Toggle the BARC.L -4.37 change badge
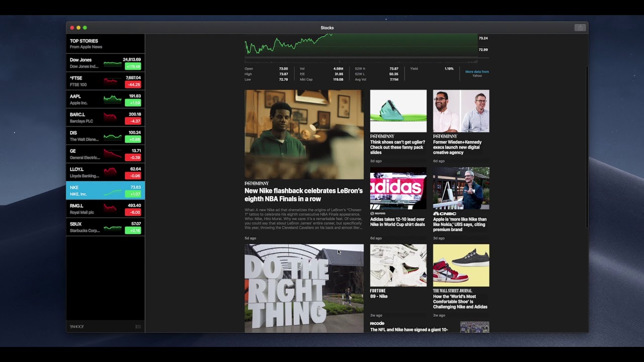This screenshot has width=644, height=362. pyautogui.click(x=133, y=121)
